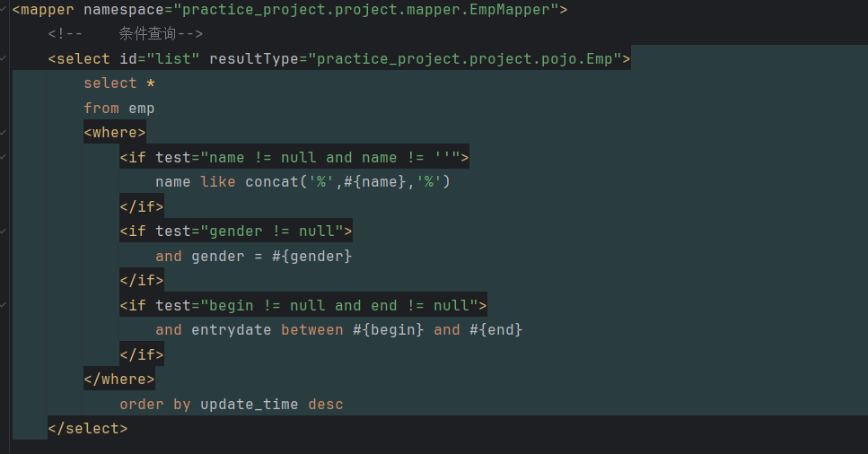Click the entrydate column name
Screen dimensions: 868x454
(232, 330)
